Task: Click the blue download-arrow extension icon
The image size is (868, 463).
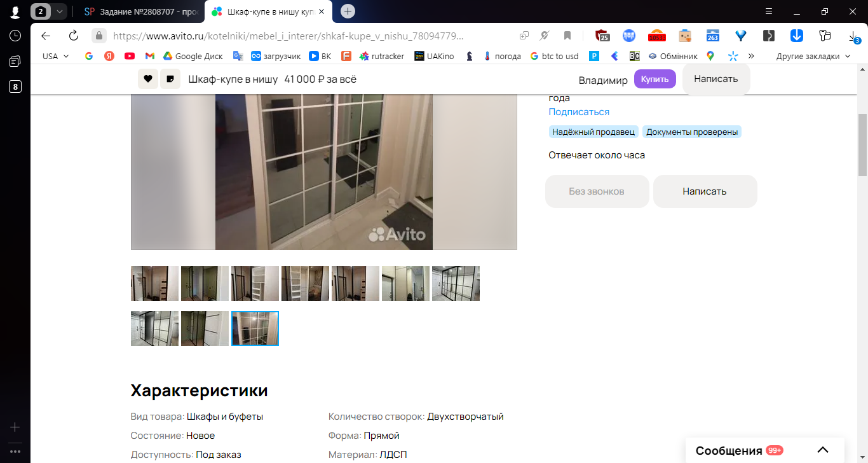Action: point(797,36)
